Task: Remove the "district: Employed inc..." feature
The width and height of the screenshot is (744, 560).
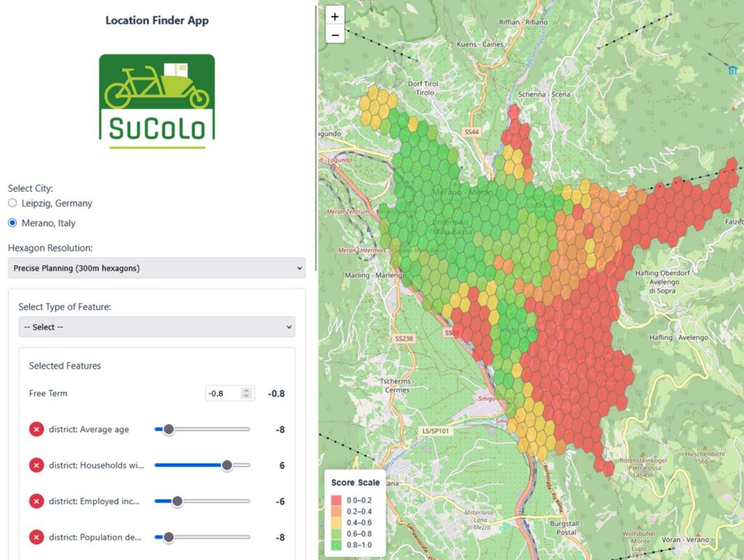Action: coord(36,501)
